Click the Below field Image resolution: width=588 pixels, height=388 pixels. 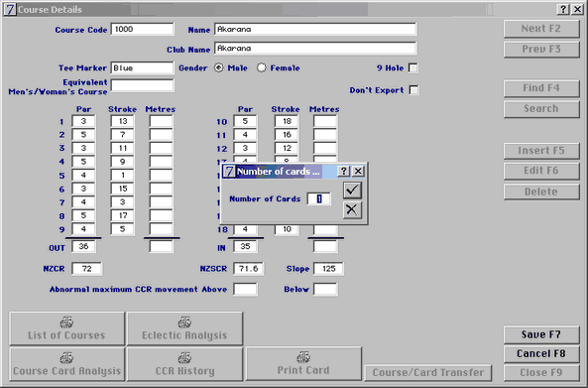coord(325,290)
